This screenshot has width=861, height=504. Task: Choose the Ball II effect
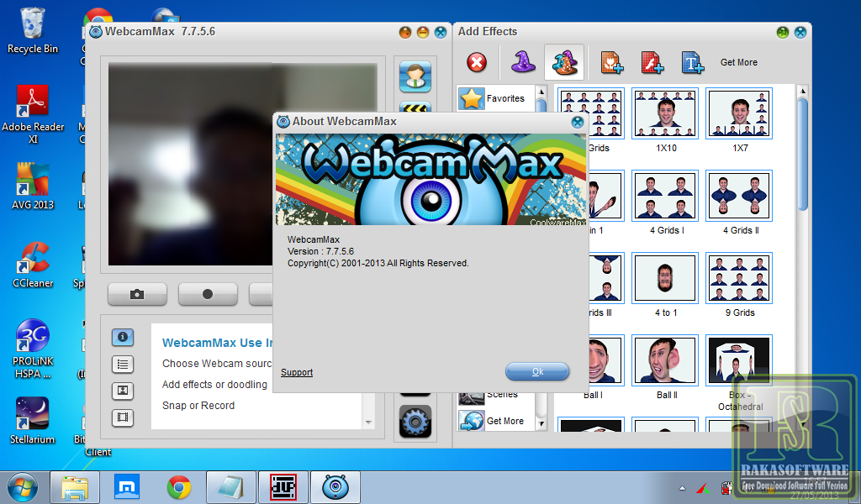(665, 360)
